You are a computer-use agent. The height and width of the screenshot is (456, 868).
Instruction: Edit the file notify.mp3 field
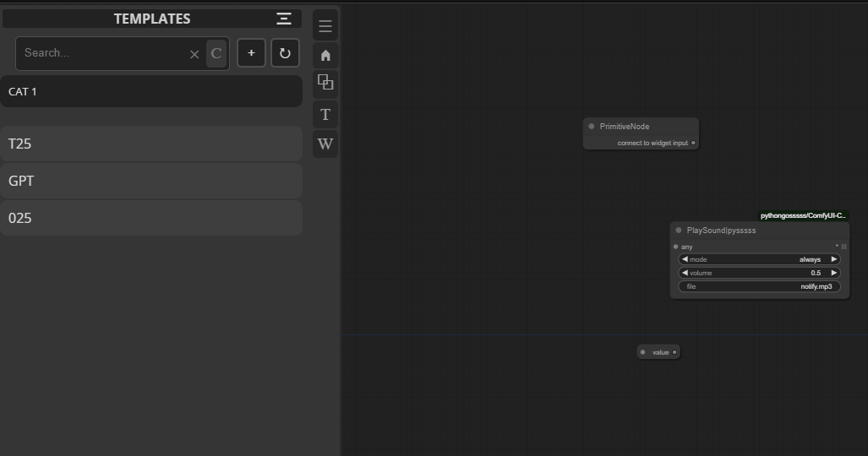point(759,286)
